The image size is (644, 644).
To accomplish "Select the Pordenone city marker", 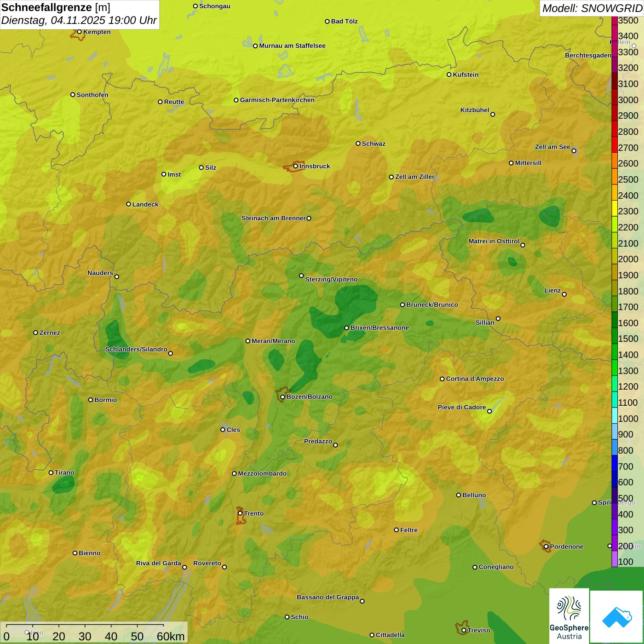I will [x=546, y=546].
